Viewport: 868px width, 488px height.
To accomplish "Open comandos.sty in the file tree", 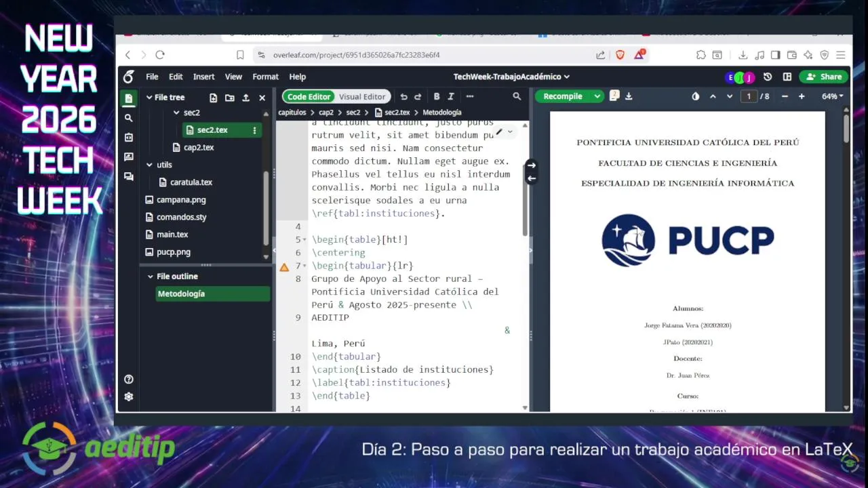I will pos(181,218).
